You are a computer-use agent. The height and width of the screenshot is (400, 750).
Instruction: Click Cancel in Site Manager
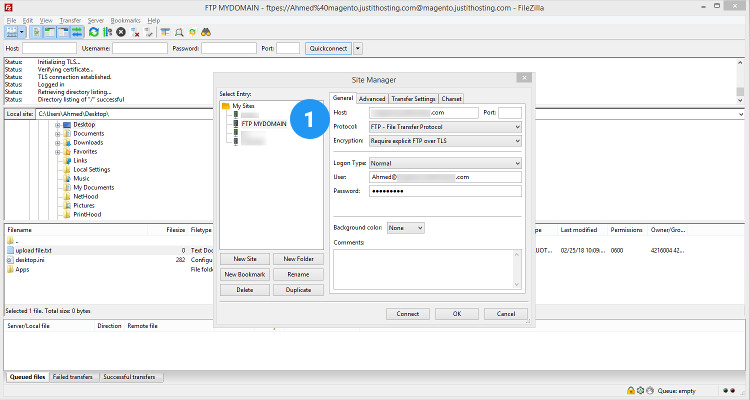click(506, 314)
